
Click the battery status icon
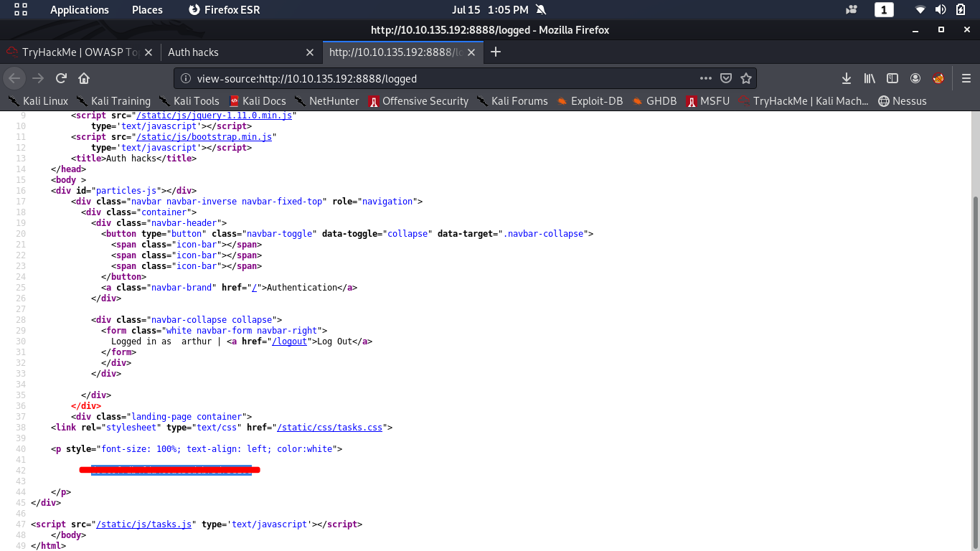coord(961,10)
